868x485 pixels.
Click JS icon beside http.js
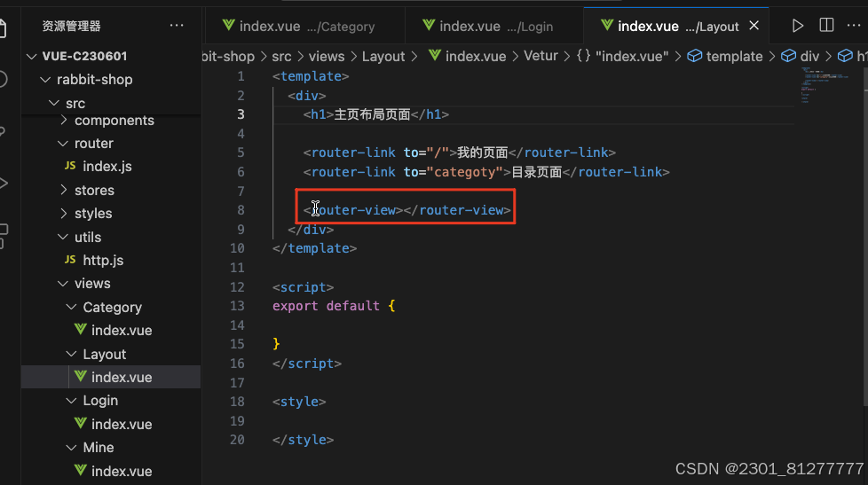pyautogui.click(x=70, y=260)
